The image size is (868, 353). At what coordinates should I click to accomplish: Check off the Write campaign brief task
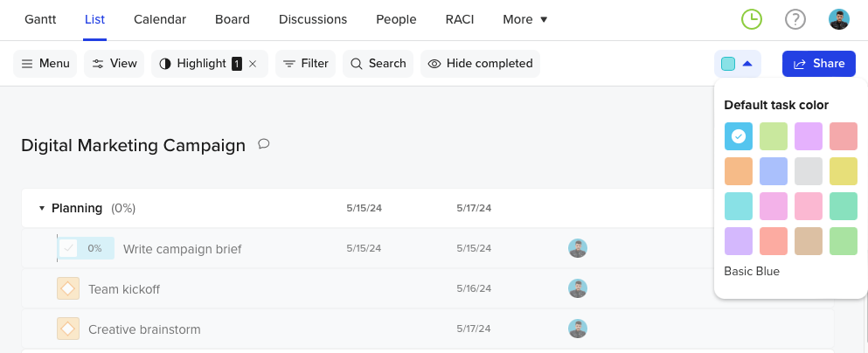click(69, 248)
